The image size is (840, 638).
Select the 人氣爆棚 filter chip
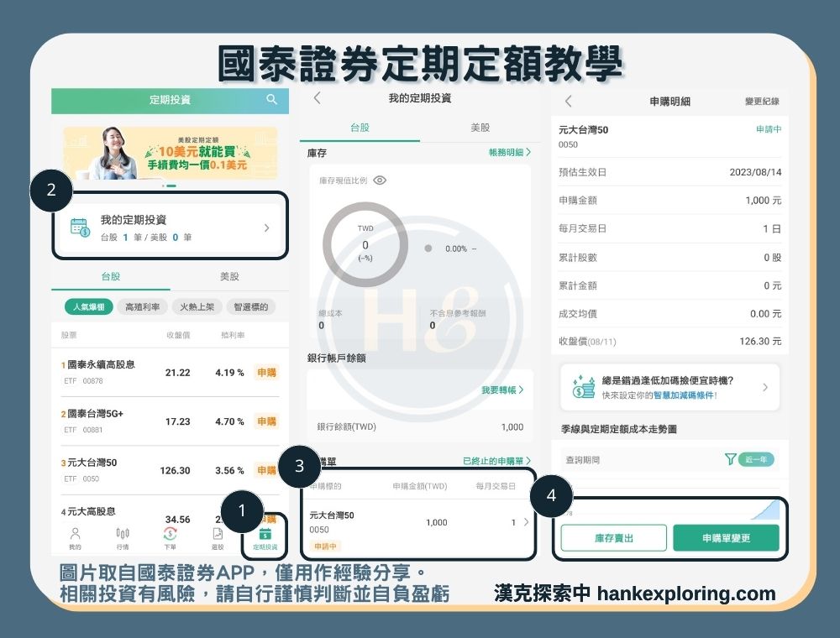click(89, 306)
